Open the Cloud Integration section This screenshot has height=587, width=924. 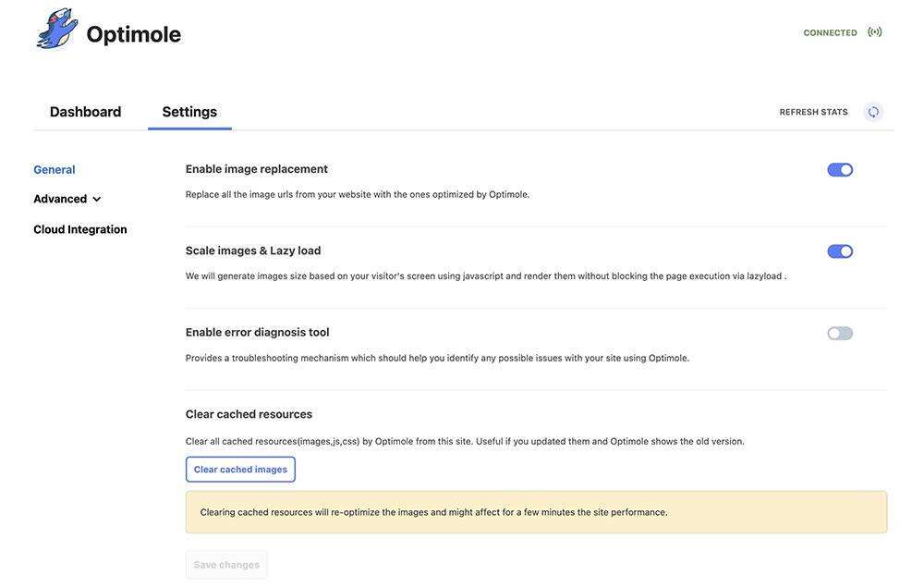(x=80, y=229)
